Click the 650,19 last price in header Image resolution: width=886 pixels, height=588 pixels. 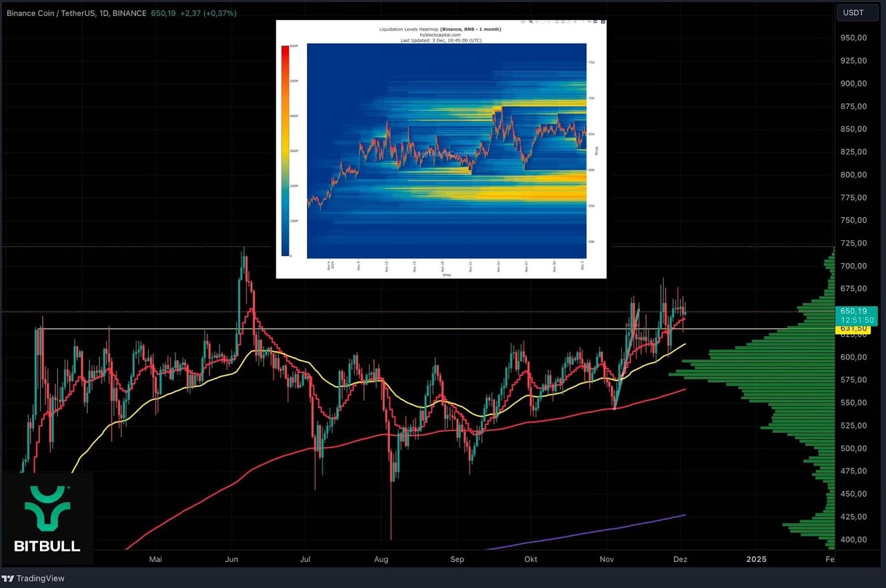163,13
